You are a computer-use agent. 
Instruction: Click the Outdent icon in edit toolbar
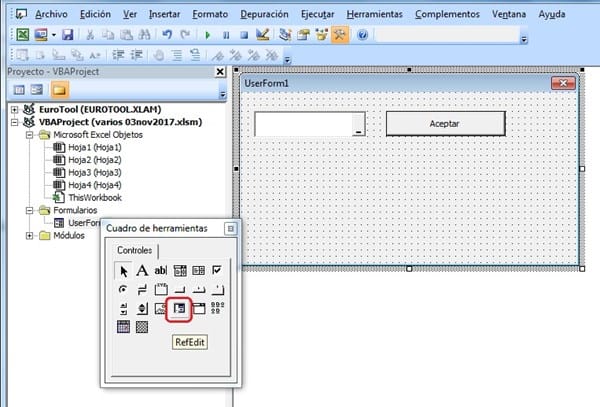coord(137,55)
